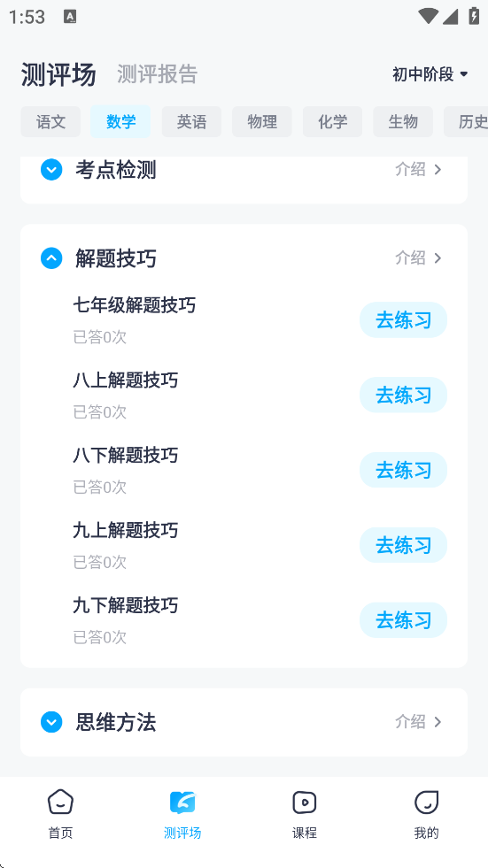Open the 首页 home icon

(x=60, y=803)
